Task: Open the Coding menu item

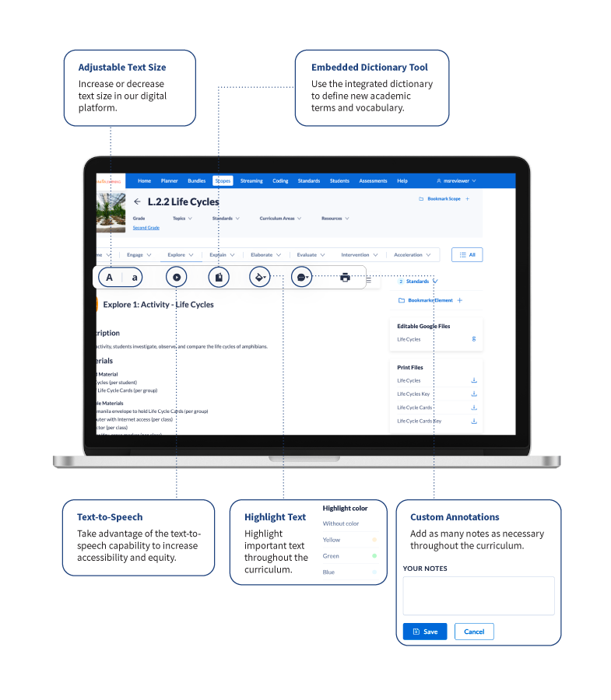Action: [280, 180]
